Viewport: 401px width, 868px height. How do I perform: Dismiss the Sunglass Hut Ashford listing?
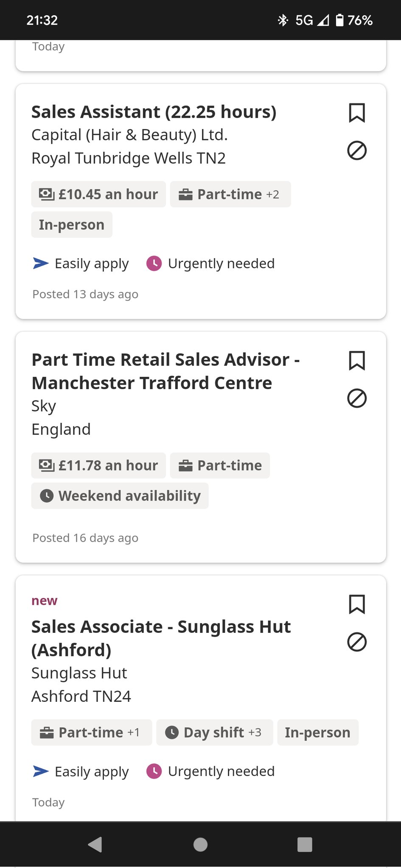[356, 642]
